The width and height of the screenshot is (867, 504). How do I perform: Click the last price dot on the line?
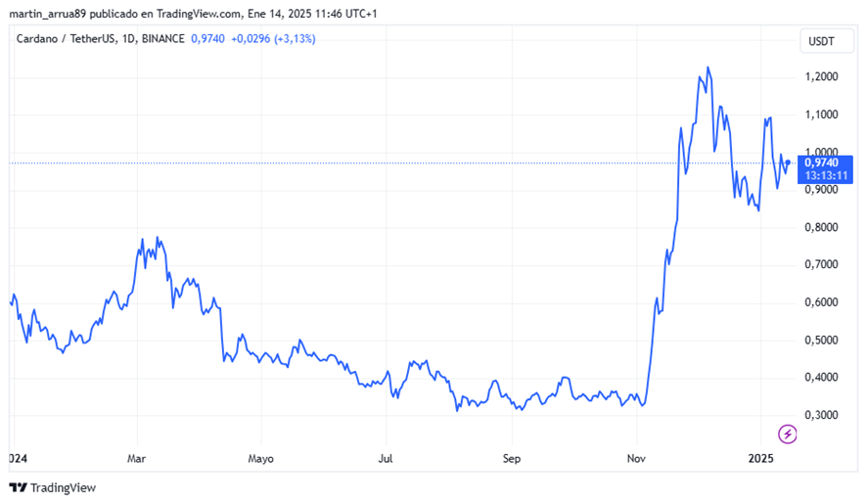click(x=788, y=162)
